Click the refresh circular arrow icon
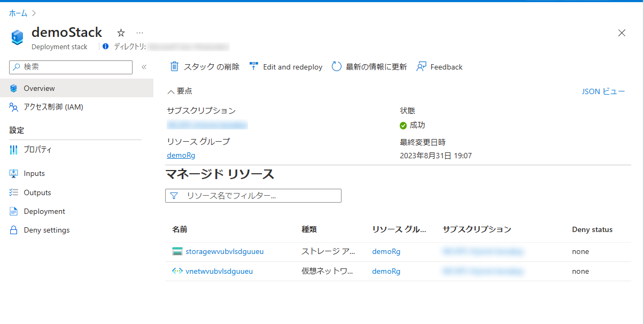Viewport: 644px width, 324px height. [x=336, y=67]
